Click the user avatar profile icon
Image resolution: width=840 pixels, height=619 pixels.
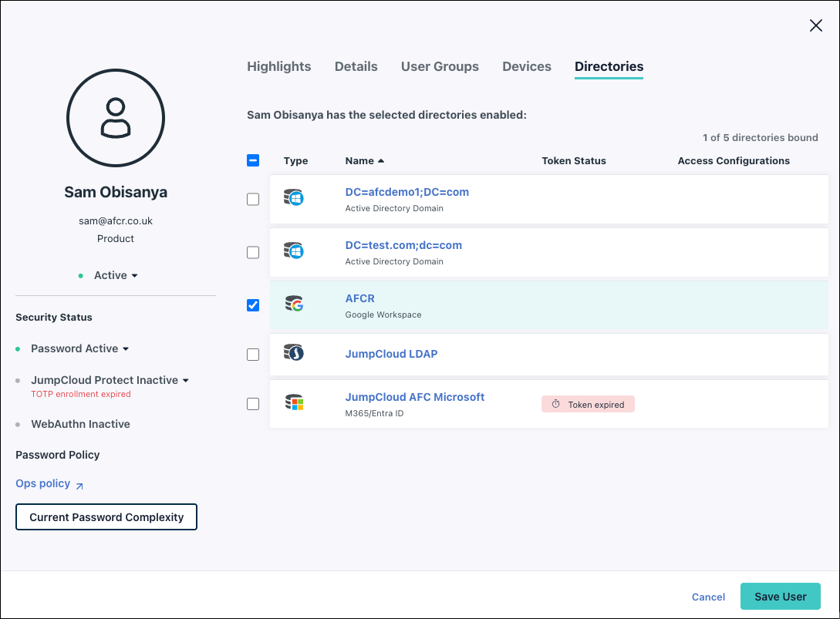click(x=116, y=118)
